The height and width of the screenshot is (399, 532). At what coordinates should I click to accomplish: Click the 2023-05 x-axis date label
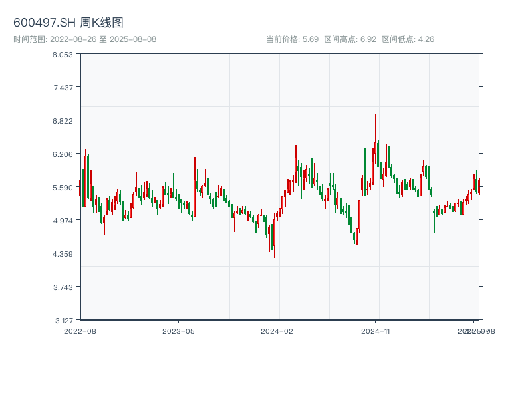click(178, 331)
